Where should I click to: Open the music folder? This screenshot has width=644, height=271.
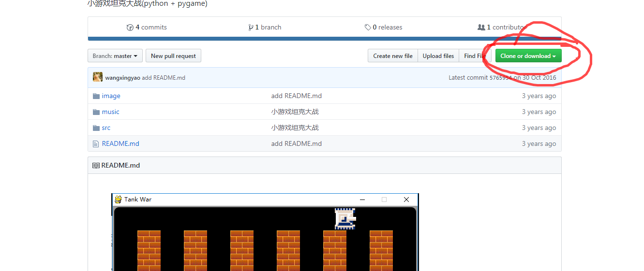111,112
